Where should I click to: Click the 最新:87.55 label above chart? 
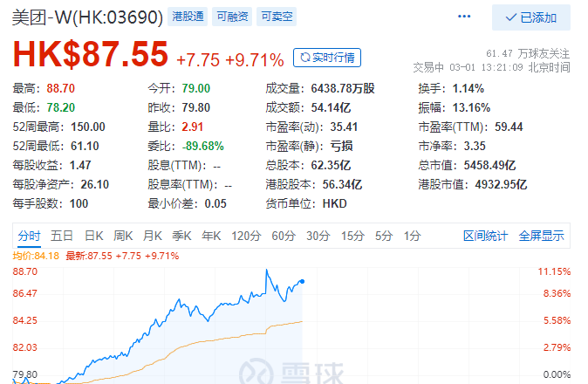point(122,256)
